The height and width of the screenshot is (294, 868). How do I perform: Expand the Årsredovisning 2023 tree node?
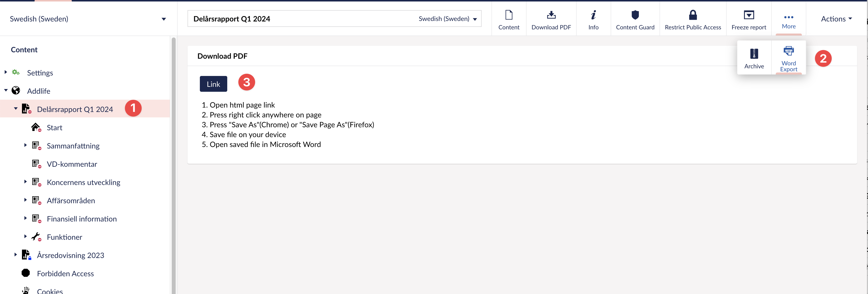(x=16, y=255)
